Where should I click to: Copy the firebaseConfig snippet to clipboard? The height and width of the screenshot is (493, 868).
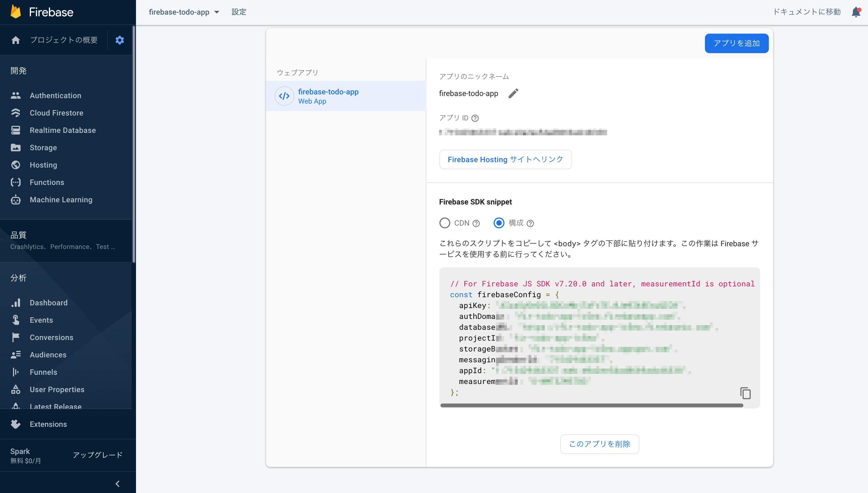[x=745, y=393]
